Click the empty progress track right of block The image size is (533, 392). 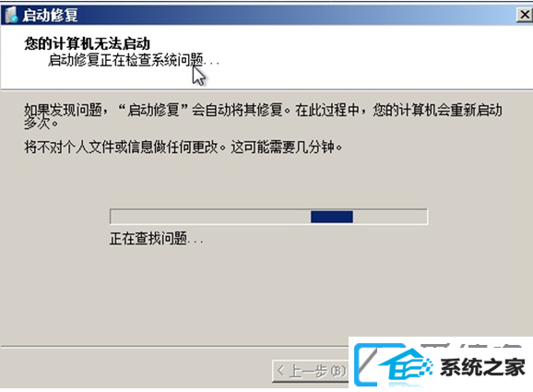tap(390, 217)
